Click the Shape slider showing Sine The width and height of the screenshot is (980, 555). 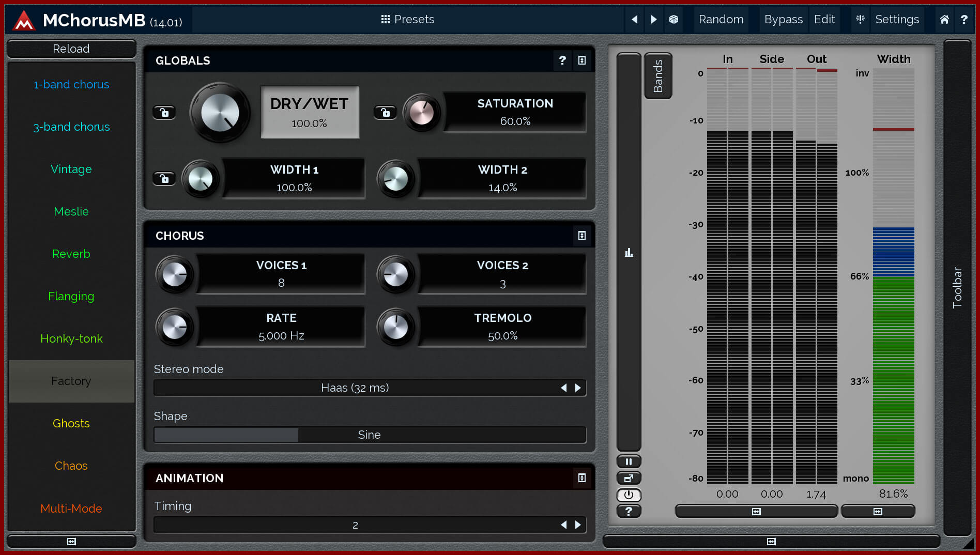click(x=370, y=435)
